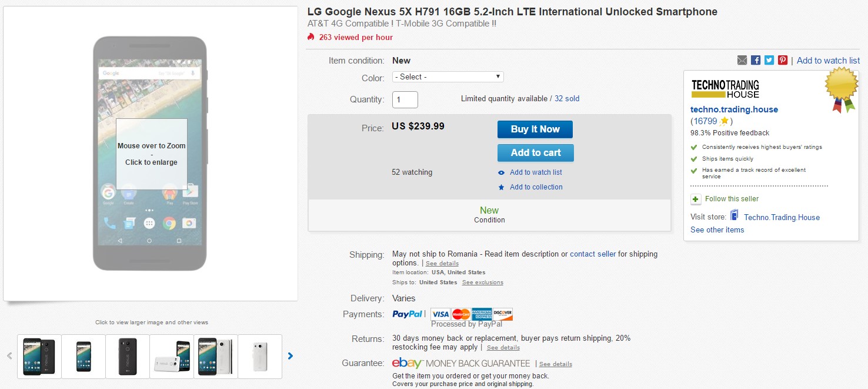Select the last white phone thumbnail

pos(260,356)
